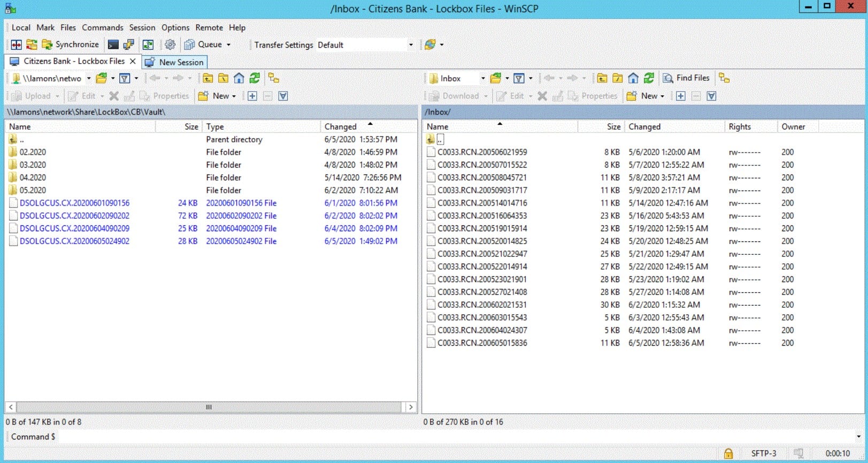Open the Local menu
The height and width of the screenshot is (463, 868).
tap(21, 28)
